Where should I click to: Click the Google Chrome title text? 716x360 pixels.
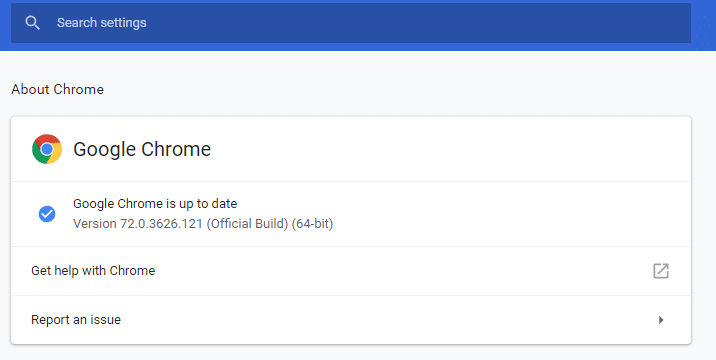pos(142,149)
